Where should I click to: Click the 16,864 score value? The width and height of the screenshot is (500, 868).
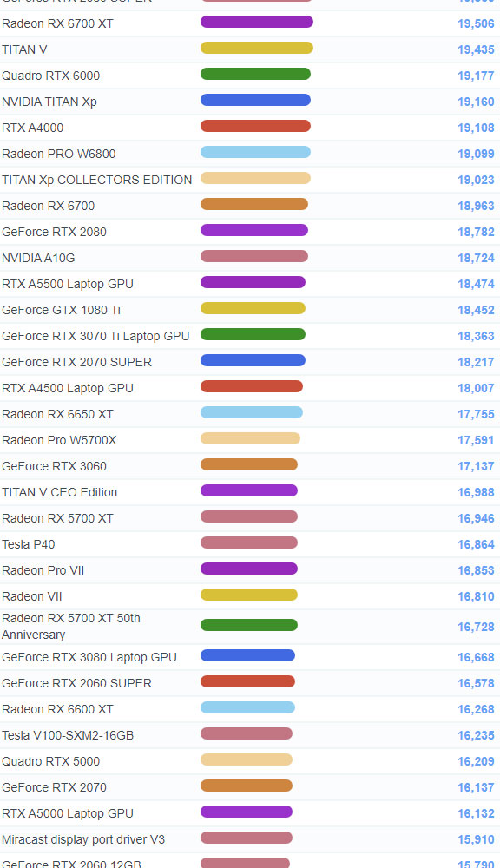point(476,544)
